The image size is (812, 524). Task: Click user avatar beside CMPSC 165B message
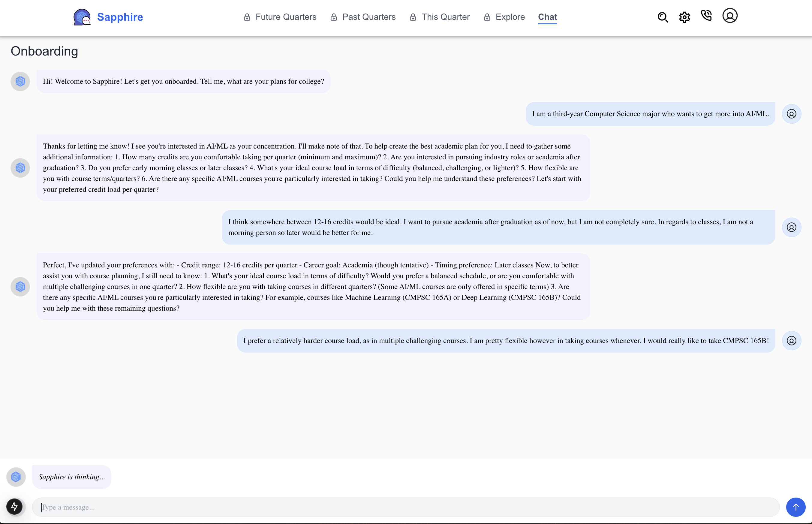click(x=791, y=341)
